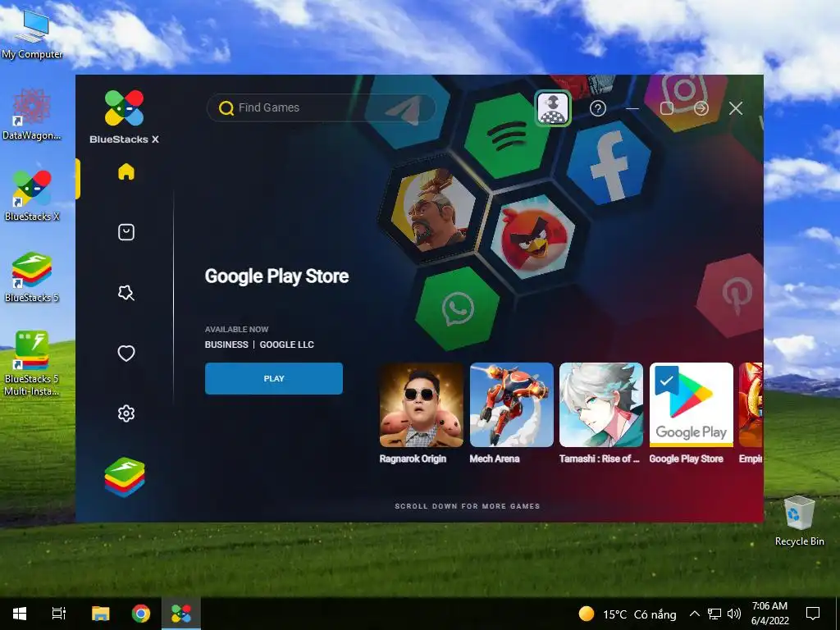Open the Home tab in BlueStacks sidebar

(126, 172)
